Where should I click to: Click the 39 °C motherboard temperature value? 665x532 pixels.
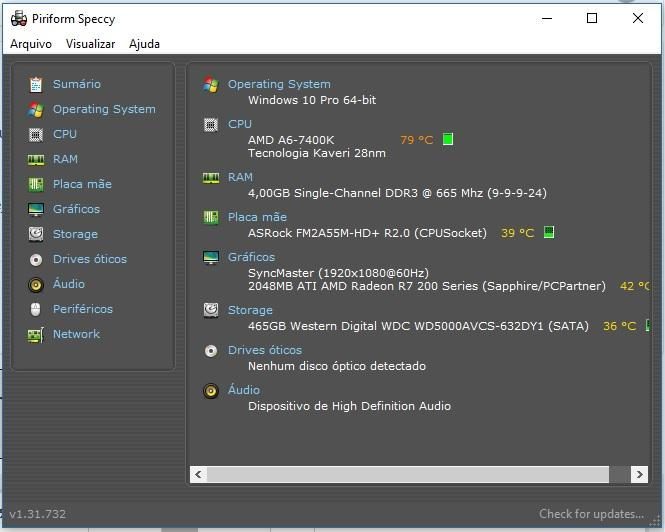tap(518, 233)
